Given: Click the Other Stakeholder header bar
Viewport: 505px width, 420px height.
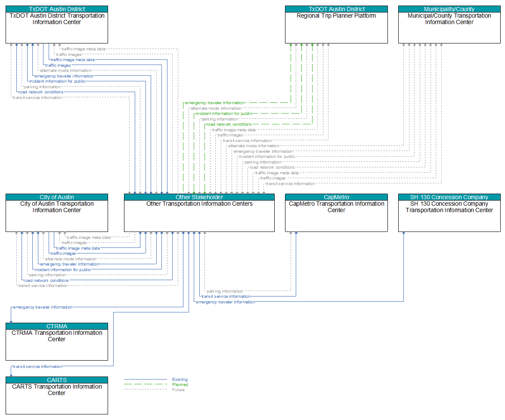Looking at the screenshot, I should 199,197.
